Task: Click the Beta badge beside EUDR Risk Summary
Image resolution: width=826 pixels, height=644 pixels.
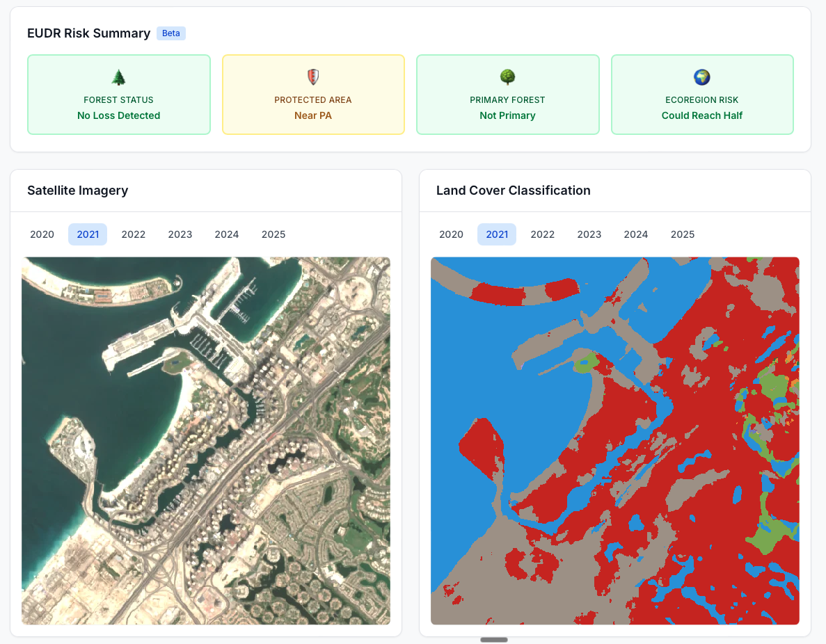Action: [170, 33]
